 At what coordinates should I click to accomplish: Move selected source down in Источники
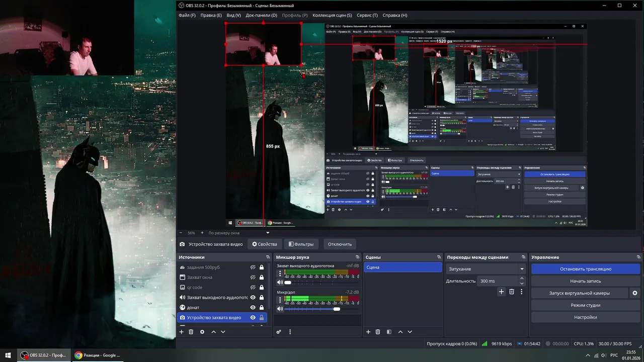tap(223, 332)
